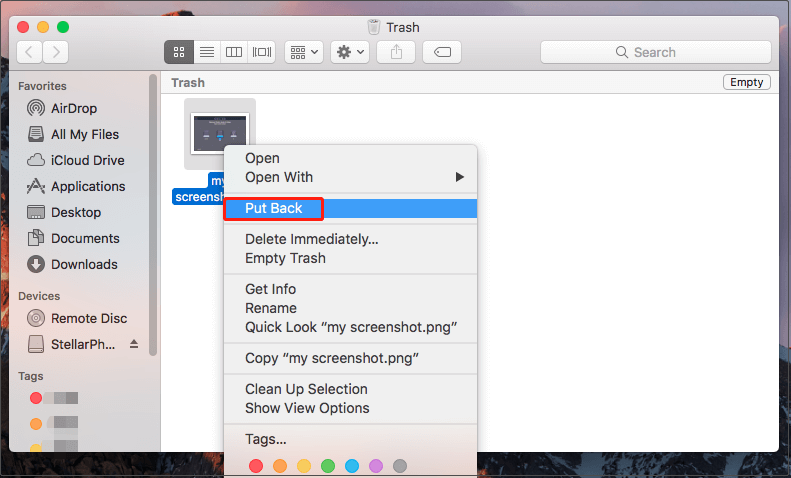Choose Quick Look "my screenshot.png"

pyautogui.click(x=350, y=327)
